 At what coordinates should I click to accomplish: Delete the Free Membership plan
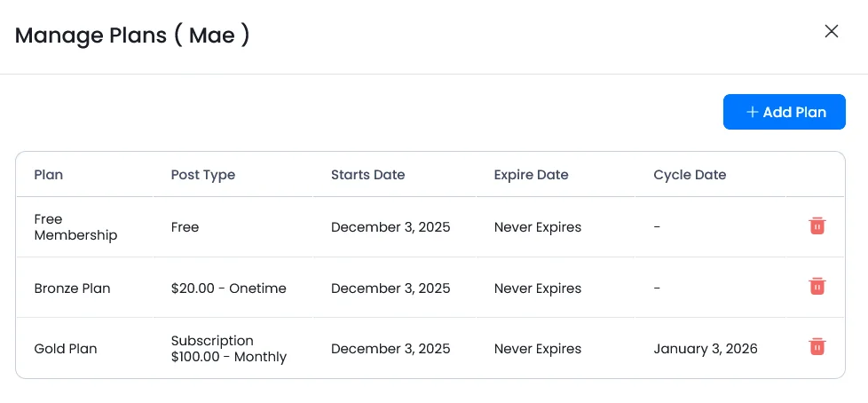coord(817,225)
